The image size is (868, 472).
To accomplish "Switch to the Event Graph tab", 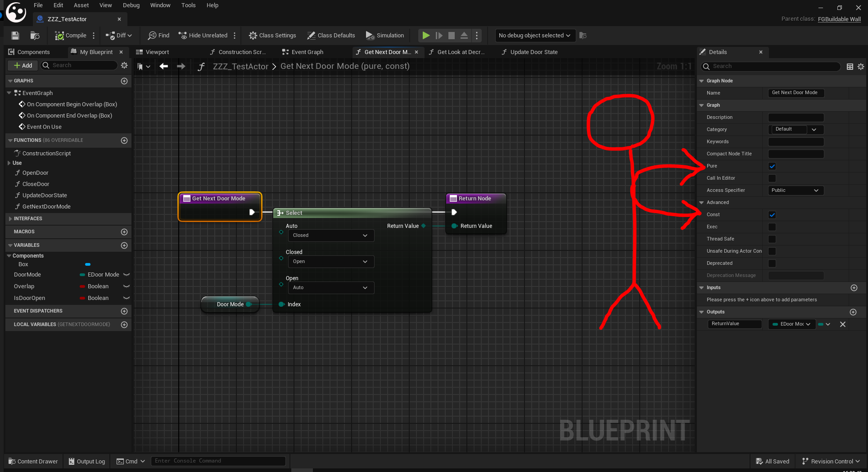I will (303, 52).
